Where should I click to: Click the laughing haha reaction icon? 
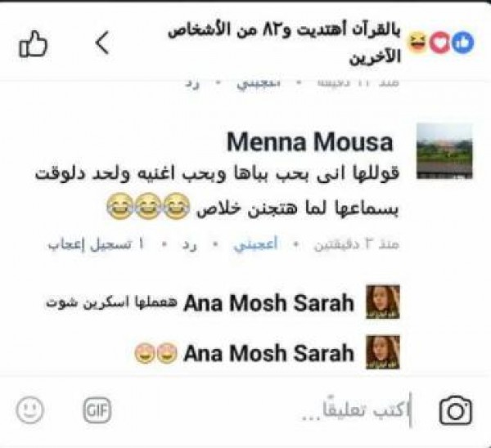[418, 43]
